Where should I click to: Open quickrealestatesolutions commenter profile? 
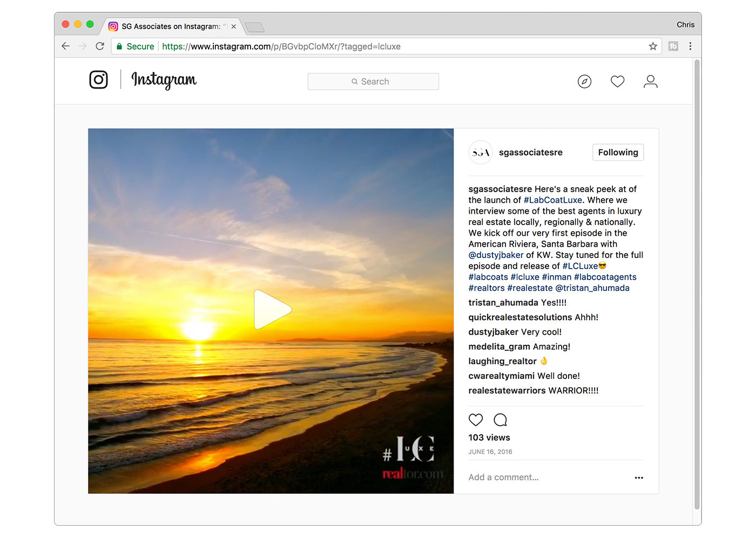(520, 317)
